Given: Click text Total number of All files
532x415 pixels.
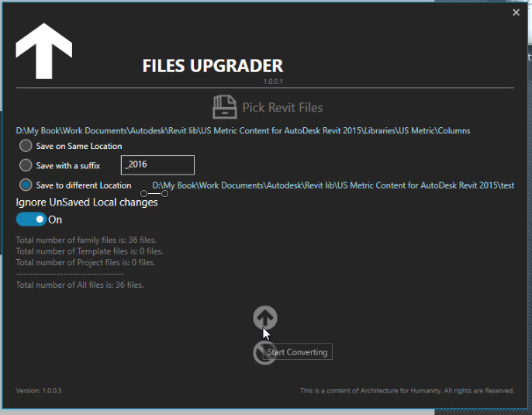Looking at the screenshot, I should click(x=80, y=285).
